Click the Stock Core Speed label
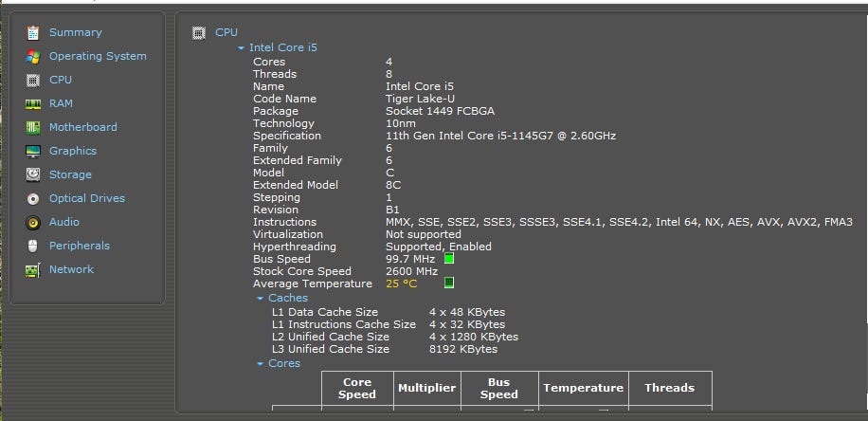The height and width of the screenshot is (421, 868). click(x=302, y=271)
